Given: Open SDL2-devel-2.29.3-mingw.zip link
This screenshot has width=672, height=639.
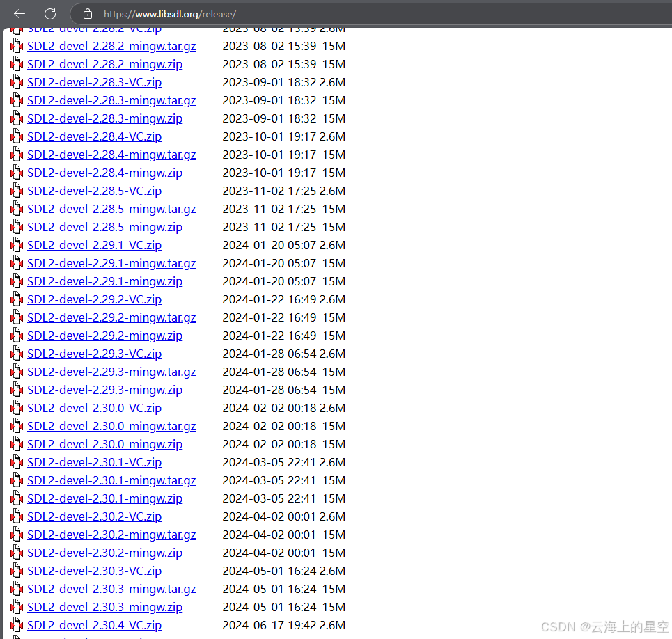Looking at the screenshot, I should coord(105,390).
